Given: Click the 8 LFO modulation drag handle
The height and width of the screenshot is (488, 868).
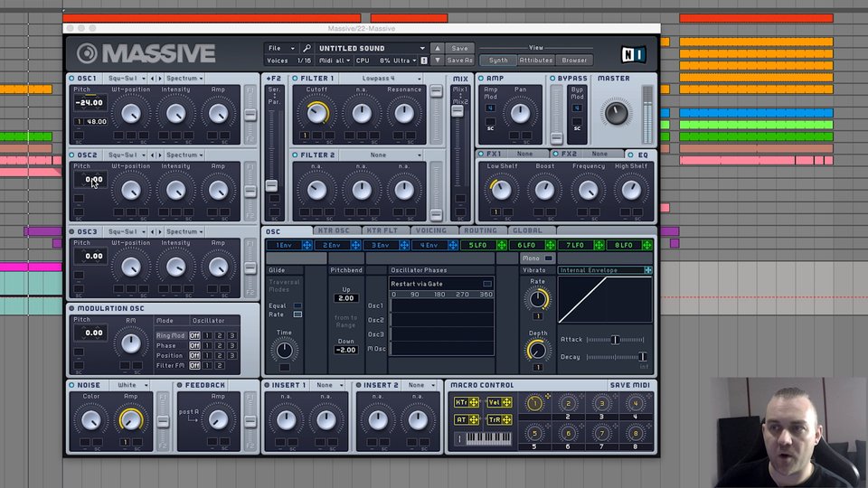Looking at the screenshot, I should [647, 245].
